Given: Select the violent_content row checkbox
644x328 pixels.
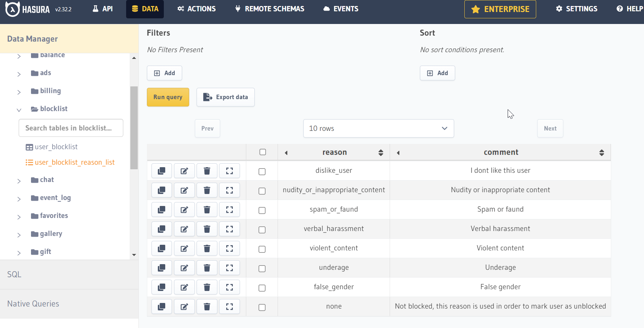Looking at the screenshot, I should coord(262,249).
